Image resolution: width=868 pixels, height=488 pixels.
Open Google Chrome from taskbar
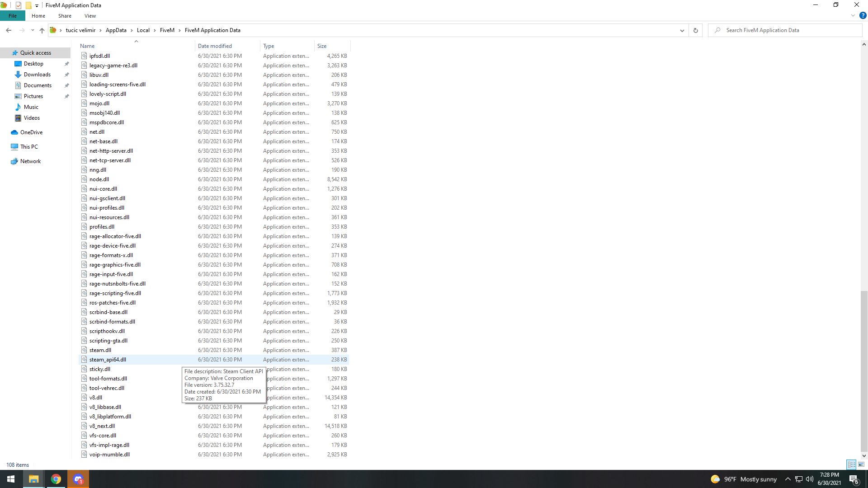tap(56, 479)
